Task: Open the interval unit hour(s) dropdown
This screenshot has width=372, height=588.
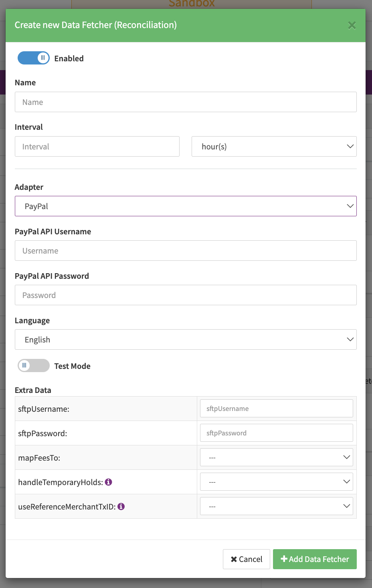Action: coord(274,147)
